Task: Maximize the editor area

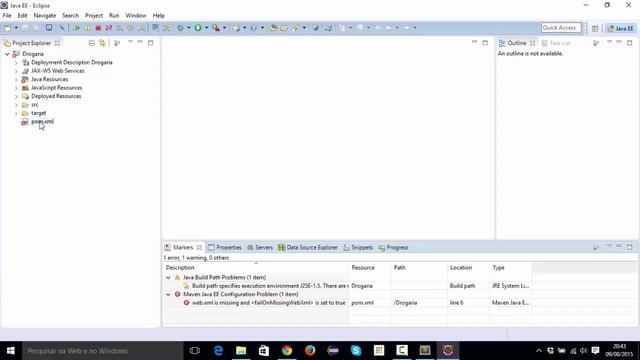Action: click(x=485, y=42)
